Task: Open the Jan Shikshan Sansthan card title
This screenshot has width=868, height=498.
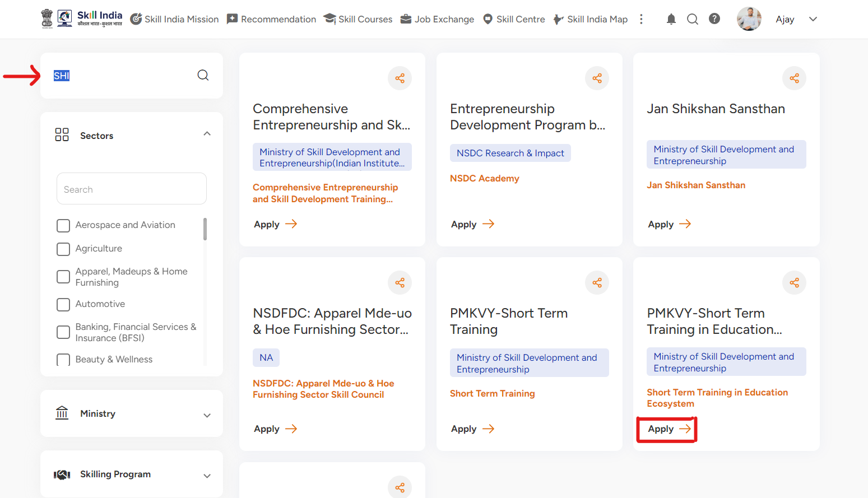Action: (716, 109)
